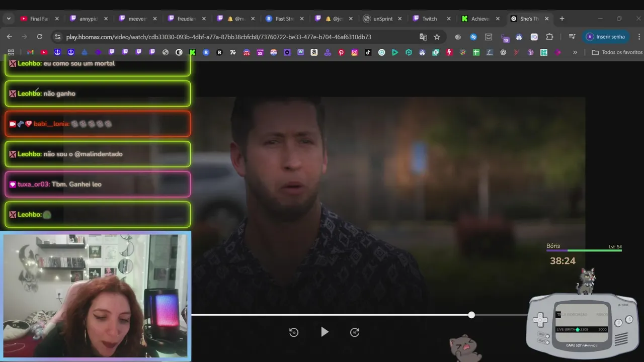Skip the video forward 10 seconds

coord(355,332)
